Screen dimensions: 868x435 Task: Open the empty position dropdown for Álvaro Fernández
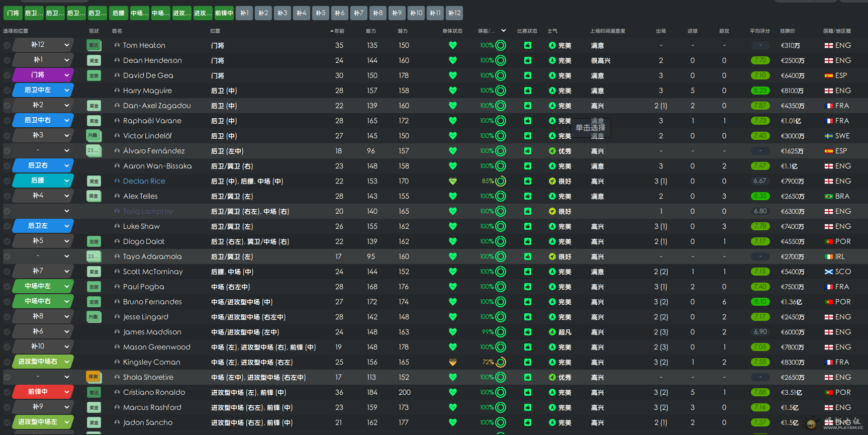pos(43,150)
